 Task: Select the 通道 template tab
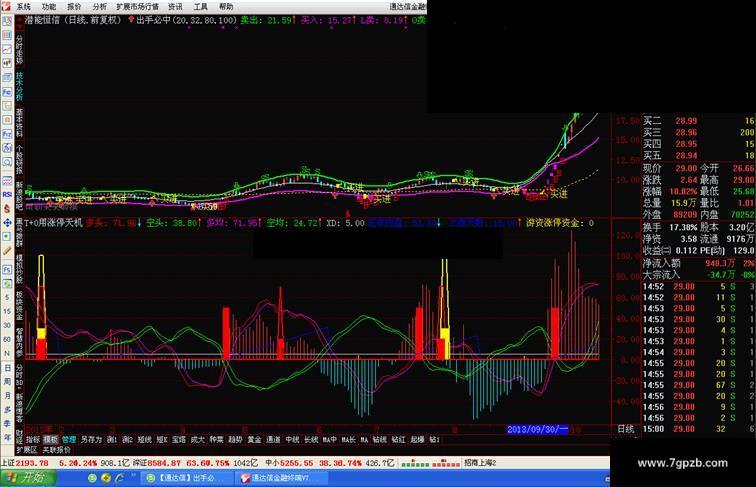click(273, 440)
